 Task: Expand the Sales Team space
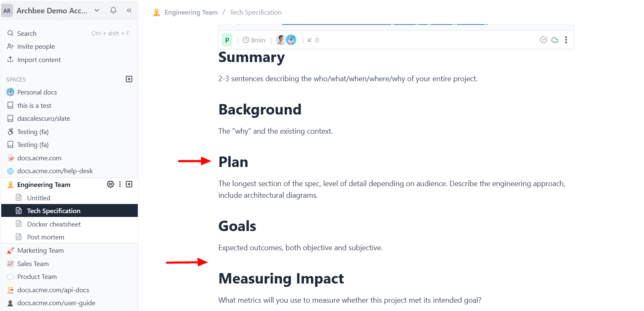pos(33,264)
